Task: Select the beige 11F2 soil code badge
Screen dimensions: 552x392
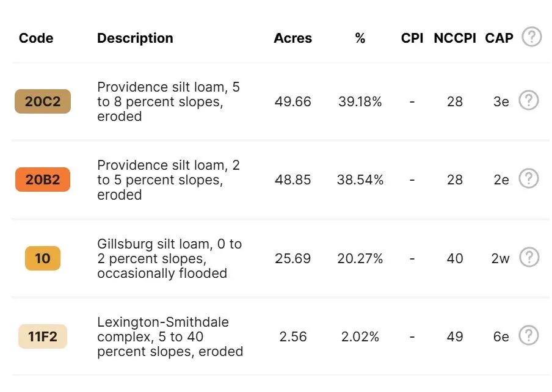Action: 43,336
